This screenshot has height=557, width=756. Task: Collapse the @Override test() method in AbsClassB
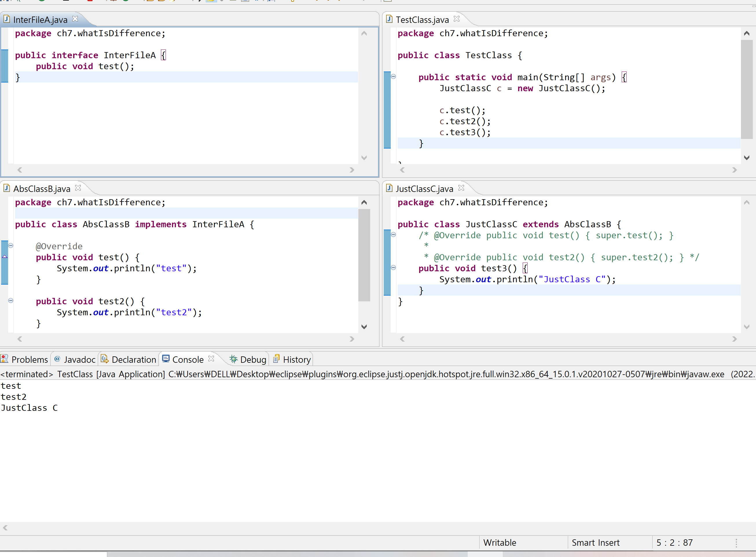(11, 245)
